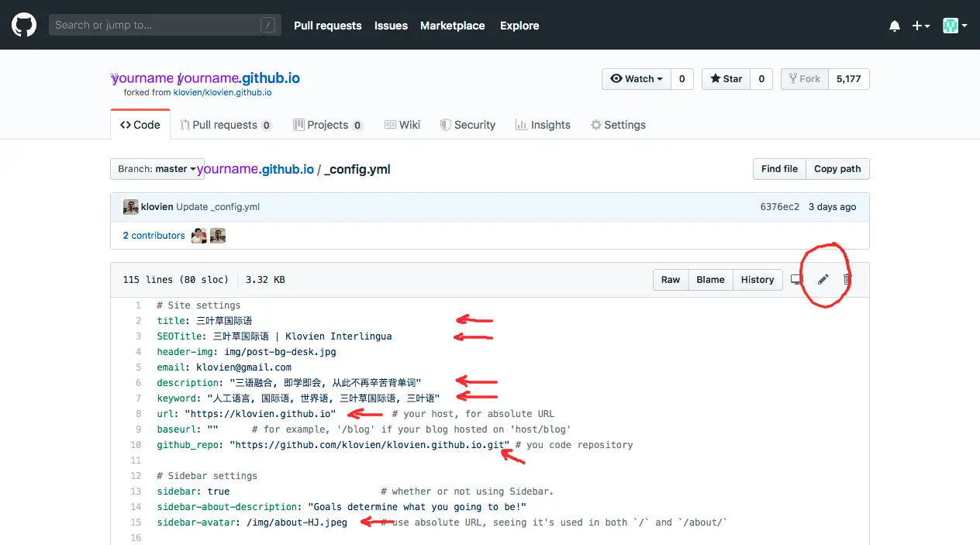The height and width of the screenshot is (545, 980).
Task: Click the Blame button
Action: (x=710, y=280)
